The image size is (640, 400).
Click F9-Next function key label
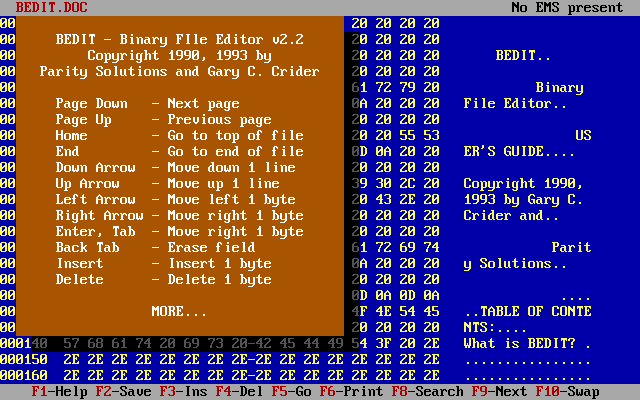coord(500,392)
